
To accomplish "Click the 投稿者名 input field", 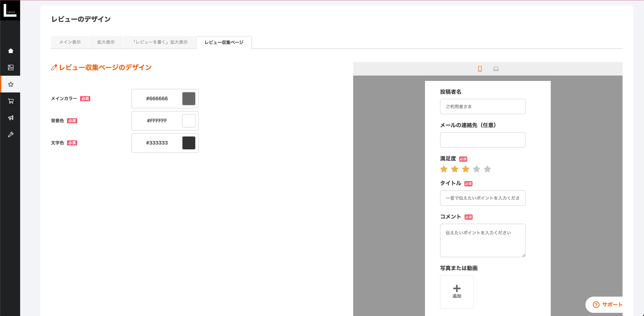I will pyautogui.click(x=482, y=107).
